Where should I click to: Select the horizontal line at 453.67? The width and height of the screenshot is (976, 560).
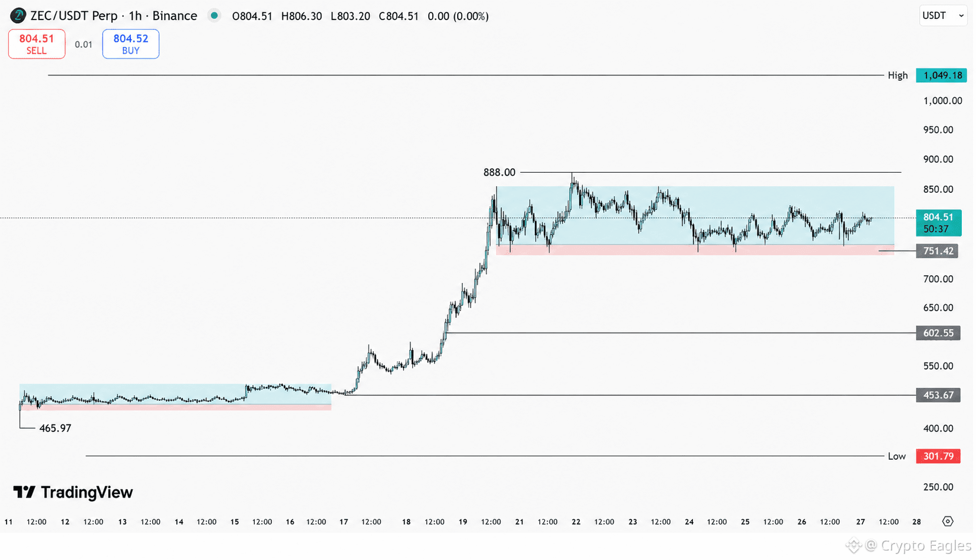630,395
